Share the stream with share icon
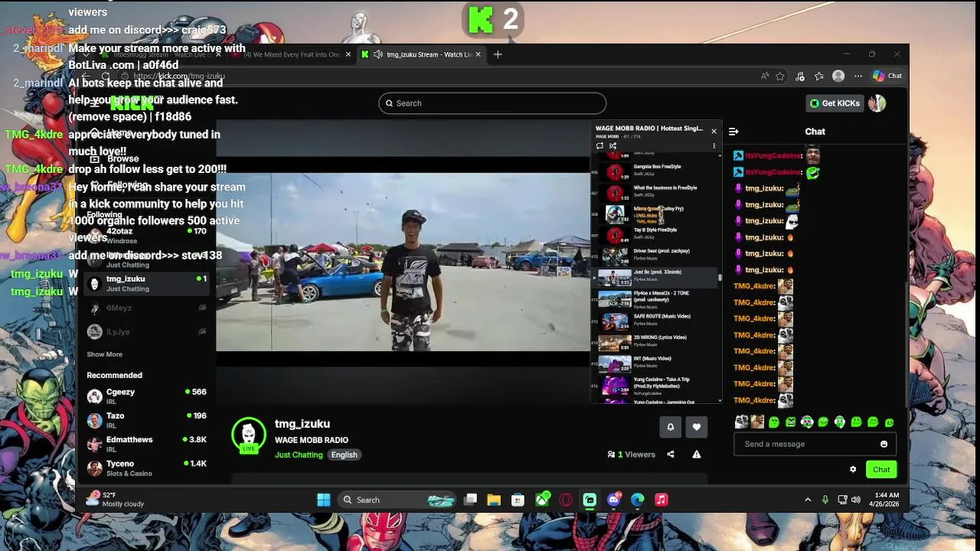The image size is (980, 551). point(671,455)
